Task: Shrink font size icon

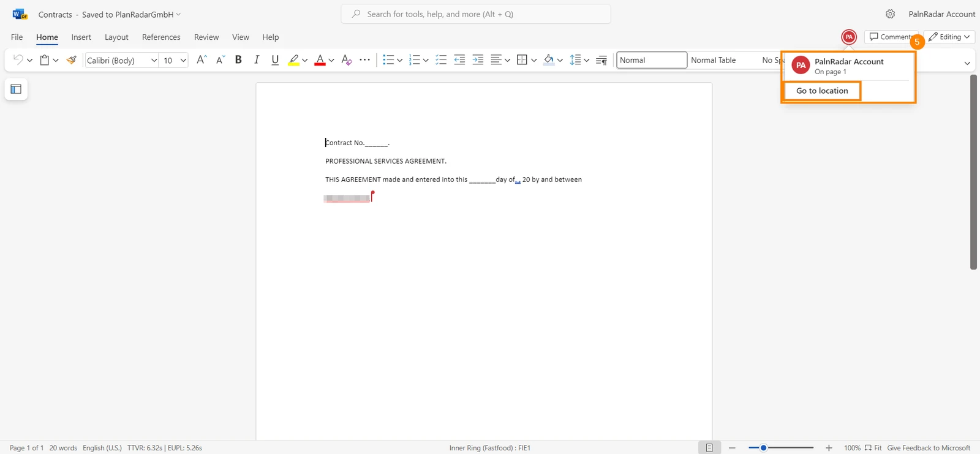Action: click(x=221, y=60)
